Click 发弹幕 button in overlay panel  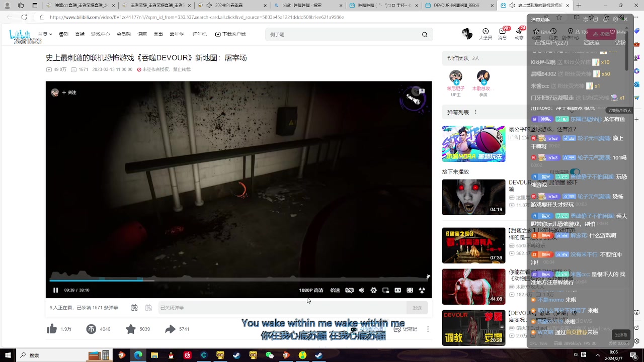[621, 335]
